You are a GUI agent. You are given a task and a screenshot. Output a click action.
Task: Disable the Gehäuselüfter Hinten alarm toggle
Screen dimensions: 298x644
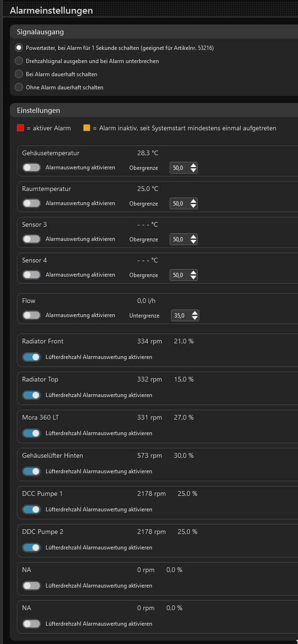coord(31,471)
